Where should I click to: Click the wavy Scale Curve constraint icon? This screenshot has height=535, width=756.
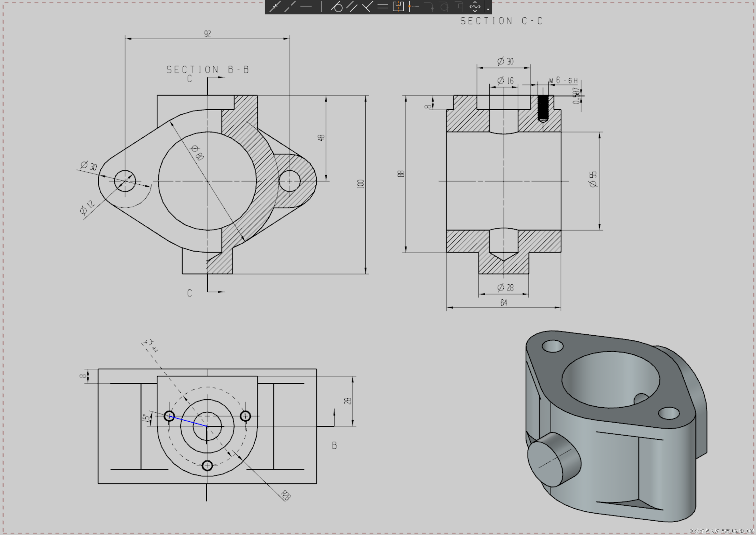tap(475, 7)
